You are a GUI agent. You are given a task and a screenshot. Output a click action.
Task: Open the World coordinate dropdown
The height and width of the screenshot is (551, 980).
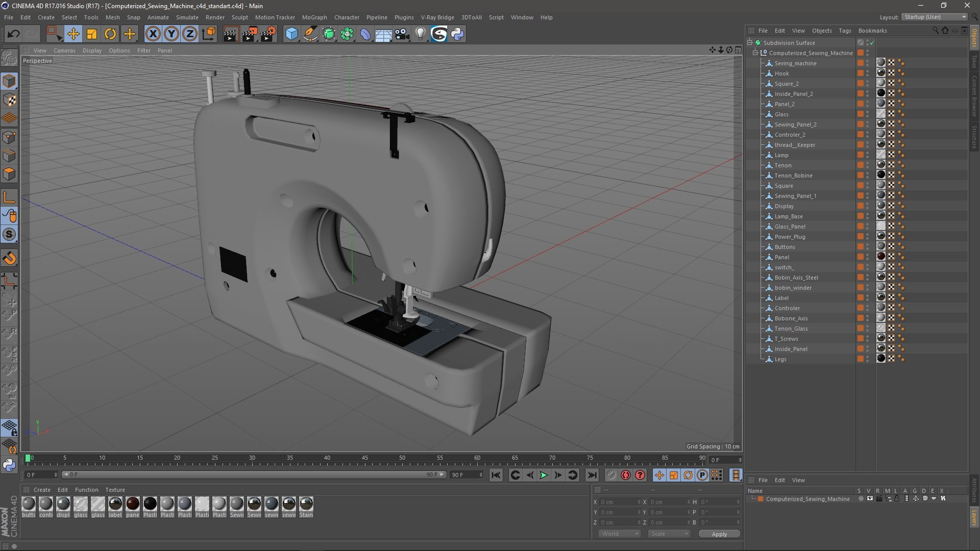click(x=620, y=534)
